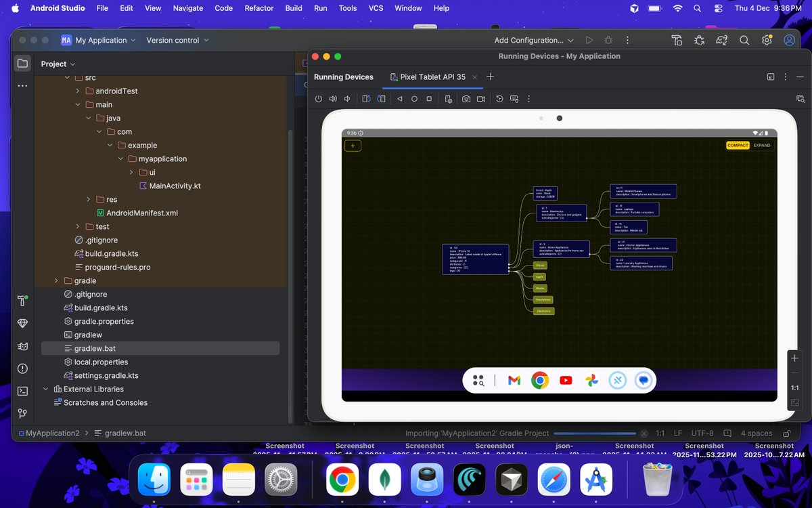Viewport: 812px width, 508px height.
Task: Open the Version control dropdown
Action: 177,40
